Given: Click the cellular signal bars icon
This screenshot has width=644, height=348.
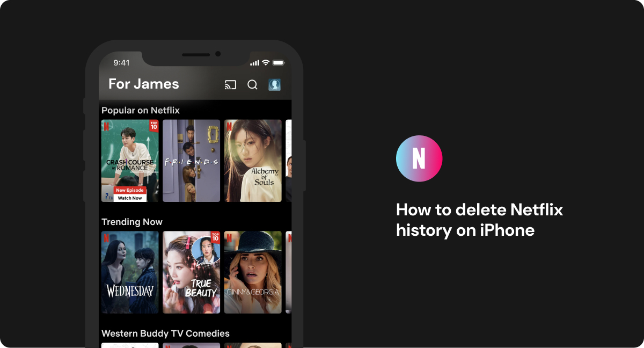Looking at the screenshot, I should 256,62.
